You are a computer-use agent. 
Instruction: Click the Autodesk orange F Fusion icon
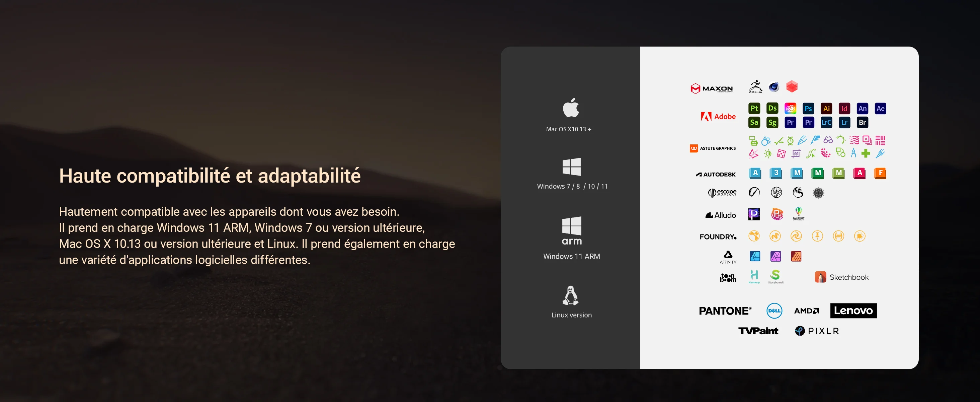880,173
